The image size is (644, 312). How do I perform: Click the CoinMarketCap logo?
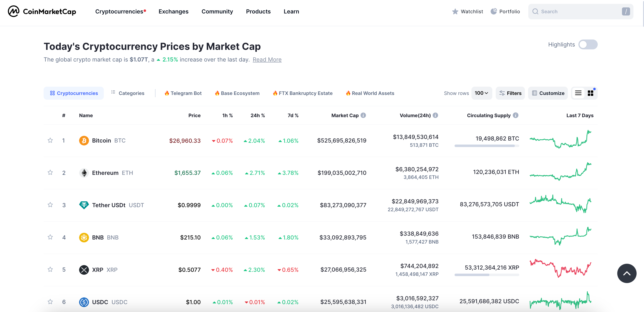coord(42,11)
